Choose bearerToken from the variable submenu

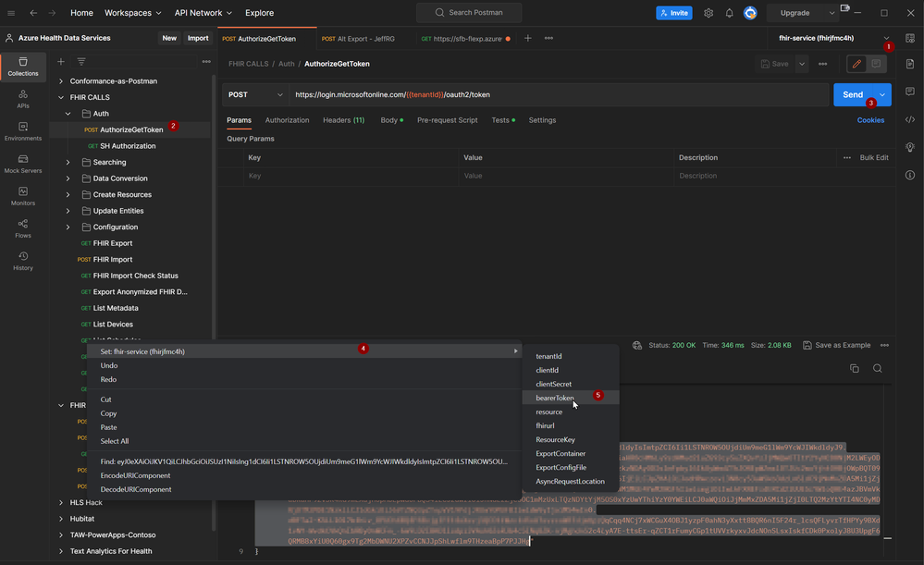point(571,398)
